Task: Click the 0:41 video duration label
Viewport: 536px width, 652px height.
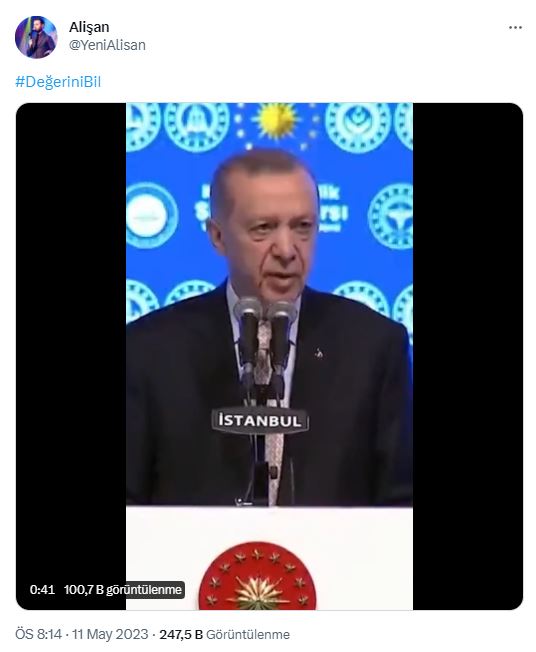Action: [x=42, y=590]
